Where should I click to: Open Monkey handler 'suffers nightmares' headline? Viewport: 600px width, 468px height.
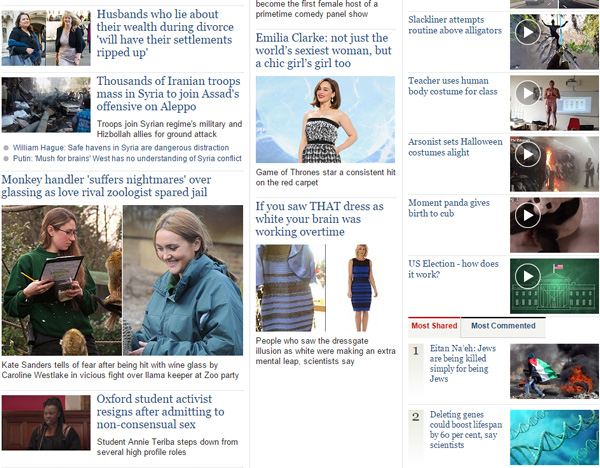[106, 186]
